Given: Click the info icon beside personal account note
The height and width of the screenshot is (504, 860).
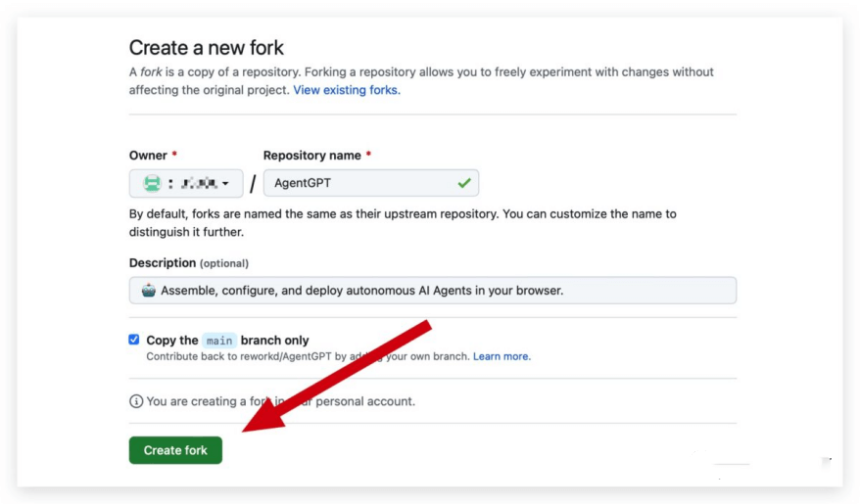Looking at the screenshot, I should point(136,401).
